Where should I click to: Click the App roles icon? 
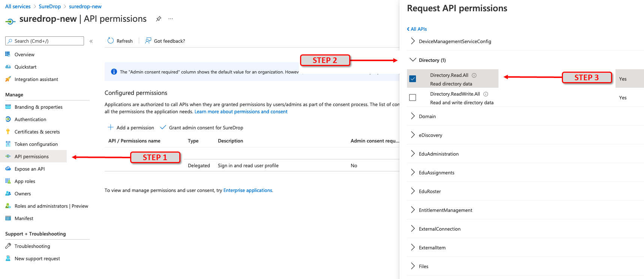pyautogui.click(x=8, y=181)
